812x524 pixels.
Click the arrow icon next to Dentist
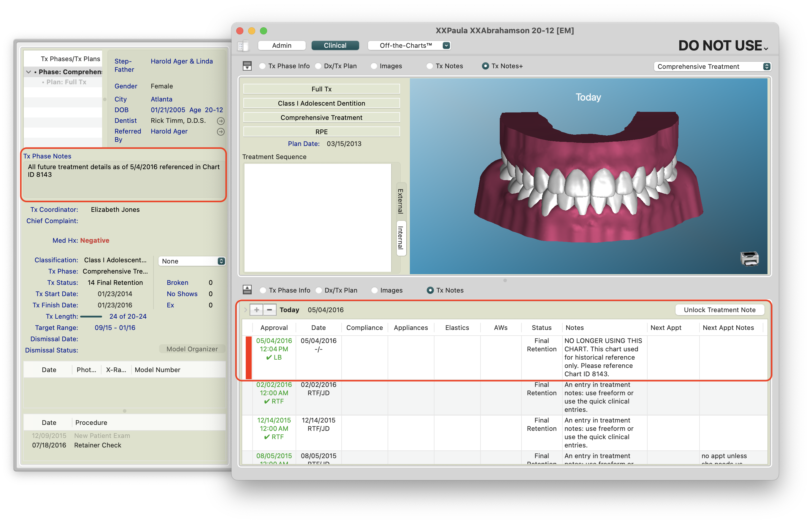coord(221,121)
